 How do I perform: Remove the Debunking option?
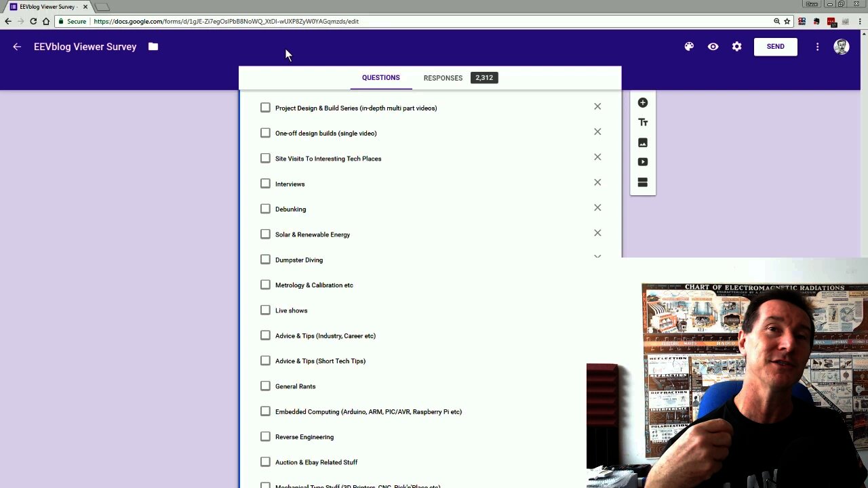tap(597, 207)
